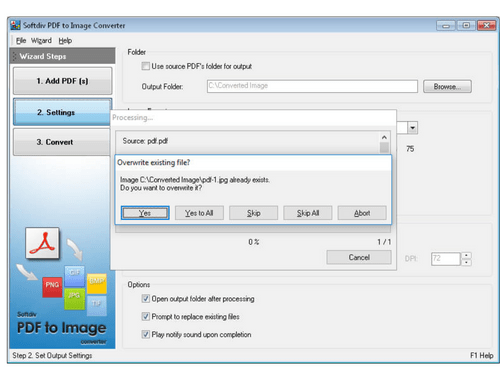Click the TIF format tile
This screenshot has width=500, height=375.
[x=97, y=306]
